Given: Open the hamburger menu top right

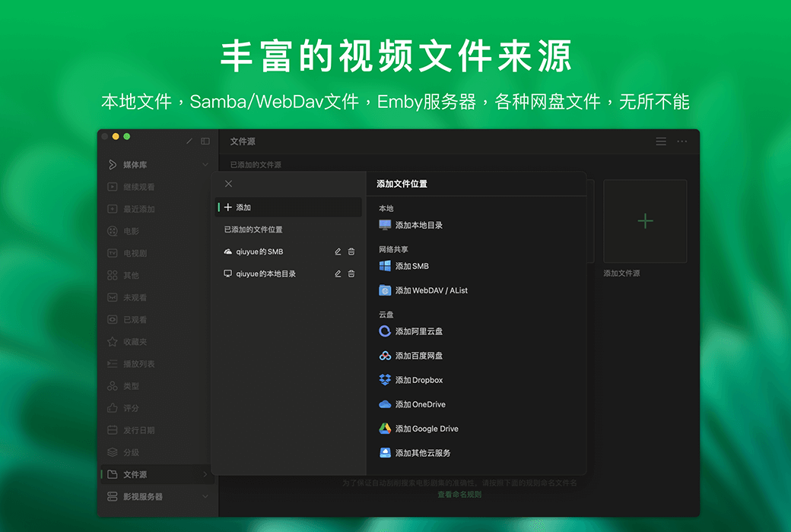Looking at the screenshot, I should click(660, 141).
